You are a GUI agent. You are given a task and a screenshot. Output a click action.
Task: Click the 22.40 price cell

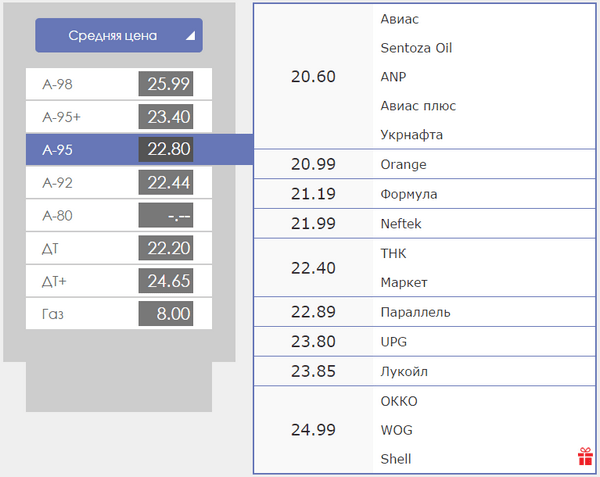click(x=313, y=268)
